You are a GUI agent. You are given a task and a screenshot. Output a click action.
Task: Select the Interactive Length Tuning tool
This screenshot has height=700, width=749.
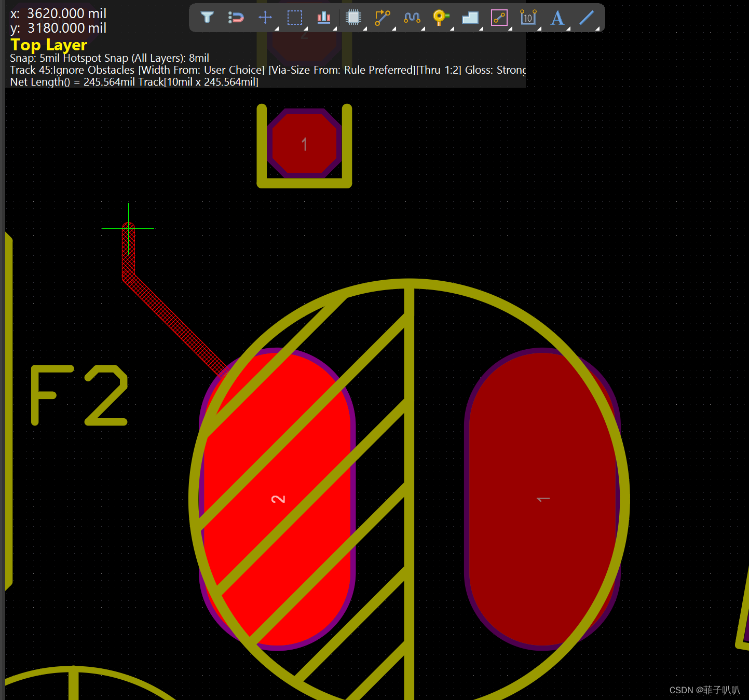click(412, 18)
